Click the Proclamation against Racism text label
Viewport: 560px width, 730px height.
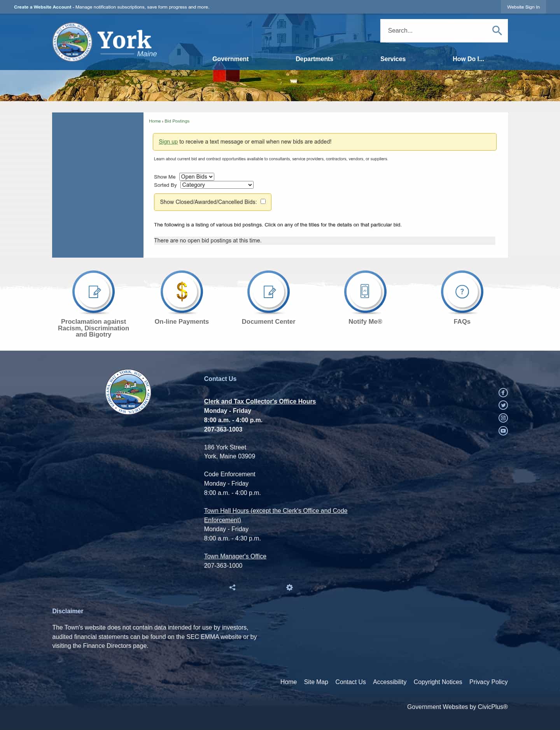click(93, 328)
